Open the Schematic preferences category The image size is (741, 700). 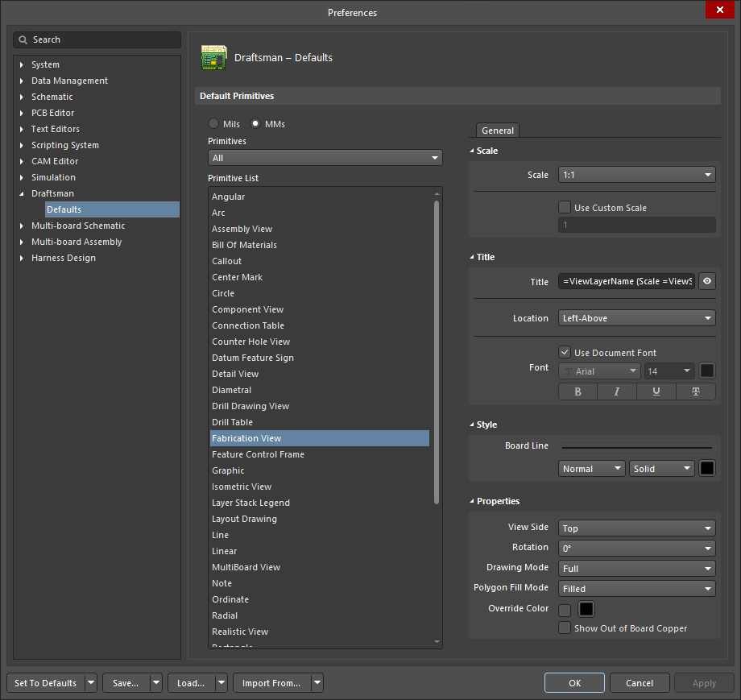[x=52, y=97]
